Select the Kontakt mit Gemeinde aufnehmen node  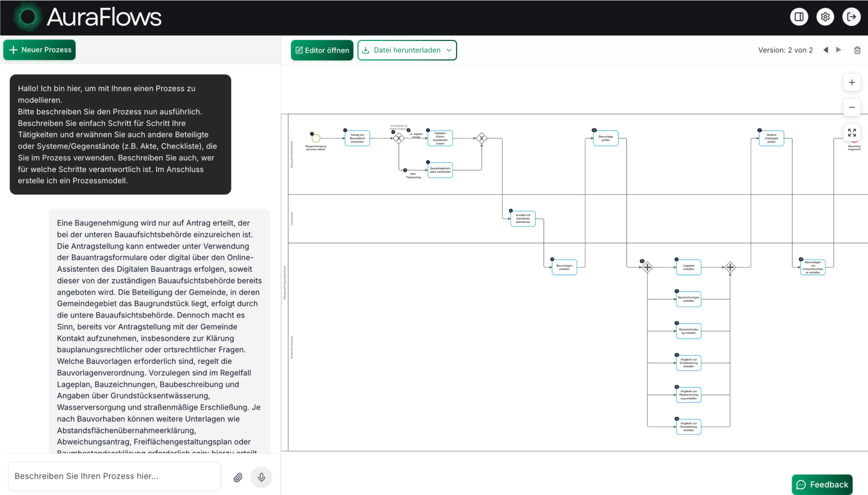click(522, 219)
